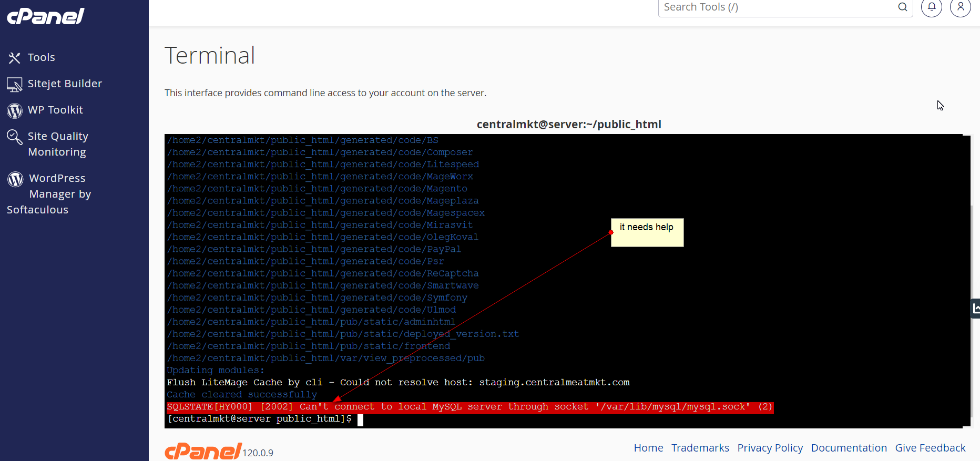Click the WordPress Manager by Softaculous icon
Viewport: 980px width, 461px height.
[15, 179]
